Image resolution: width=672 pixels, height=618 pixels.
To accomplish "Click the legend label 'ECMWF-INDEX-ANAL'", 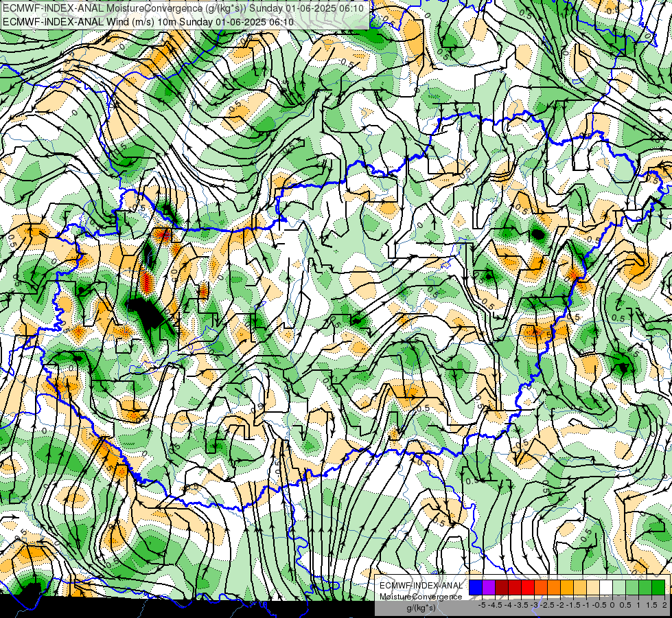I will click(x=421, y=586).
